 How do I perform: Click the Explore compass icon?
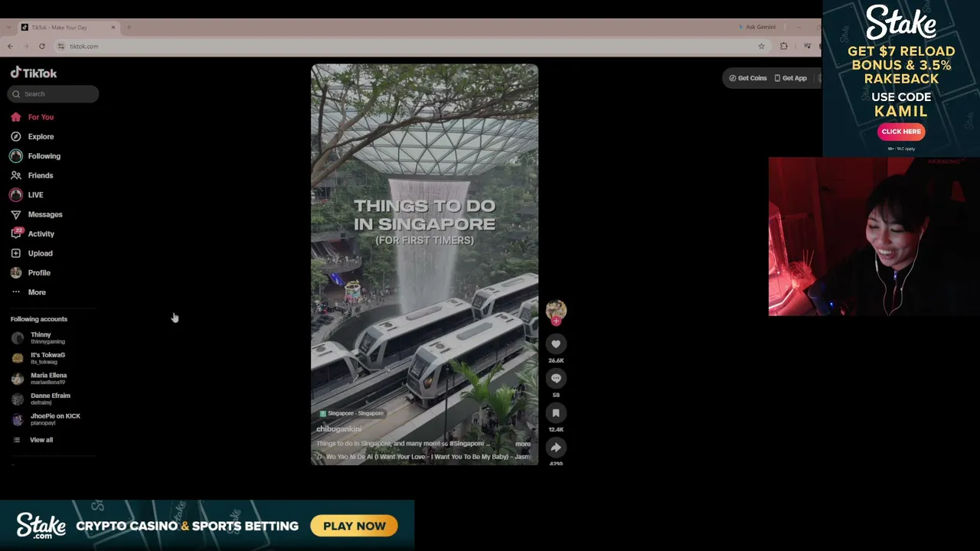tap(16, 136)
